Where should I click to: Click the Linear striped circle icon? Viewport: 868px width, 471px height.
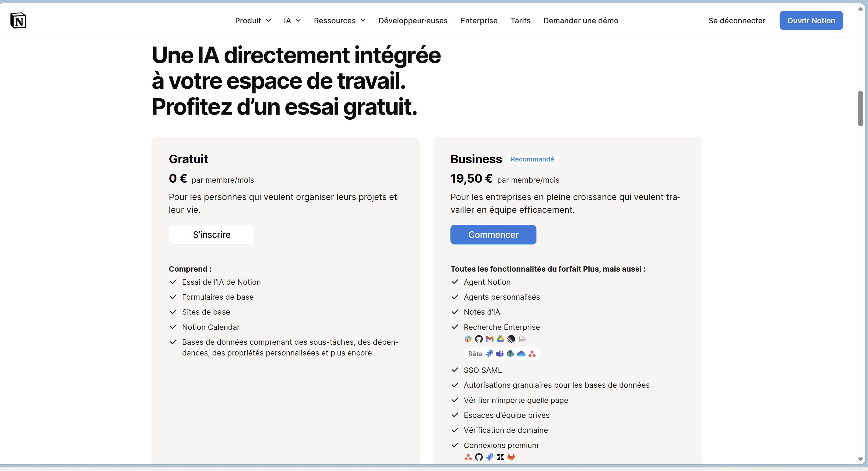pos(511,339)
